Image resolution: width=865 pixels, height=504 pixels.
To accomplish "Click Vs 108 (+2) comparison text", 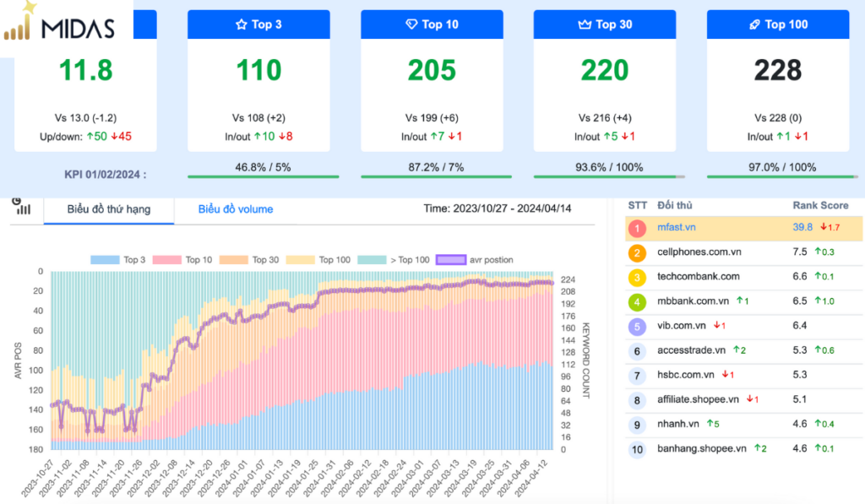I will [x=258, y=117].
